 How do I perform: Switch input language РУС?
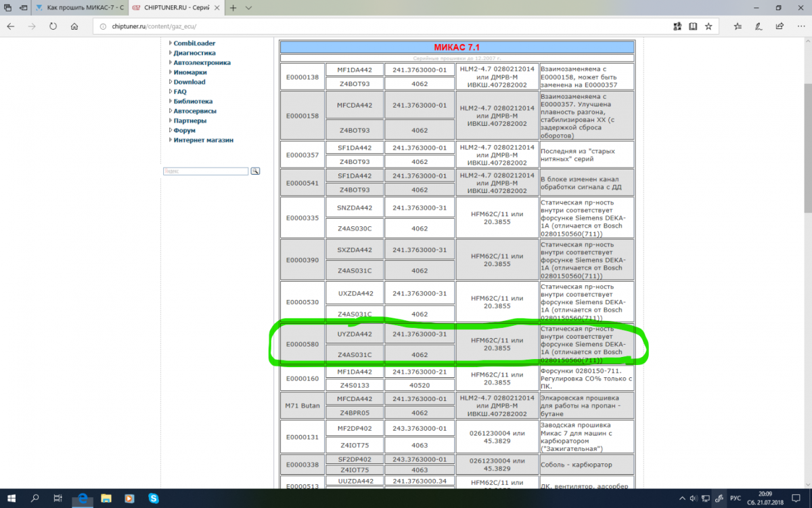[736, 499]
